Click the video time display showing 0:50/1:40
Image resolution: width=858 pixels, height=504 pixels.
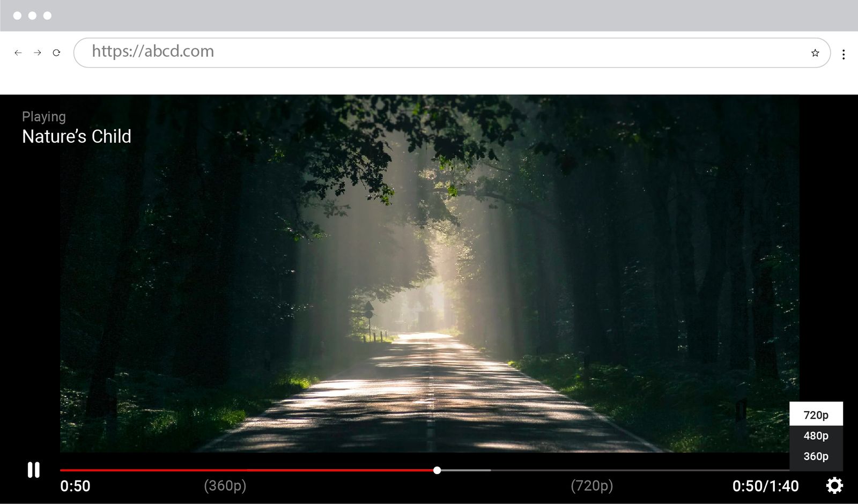point(766,486)
